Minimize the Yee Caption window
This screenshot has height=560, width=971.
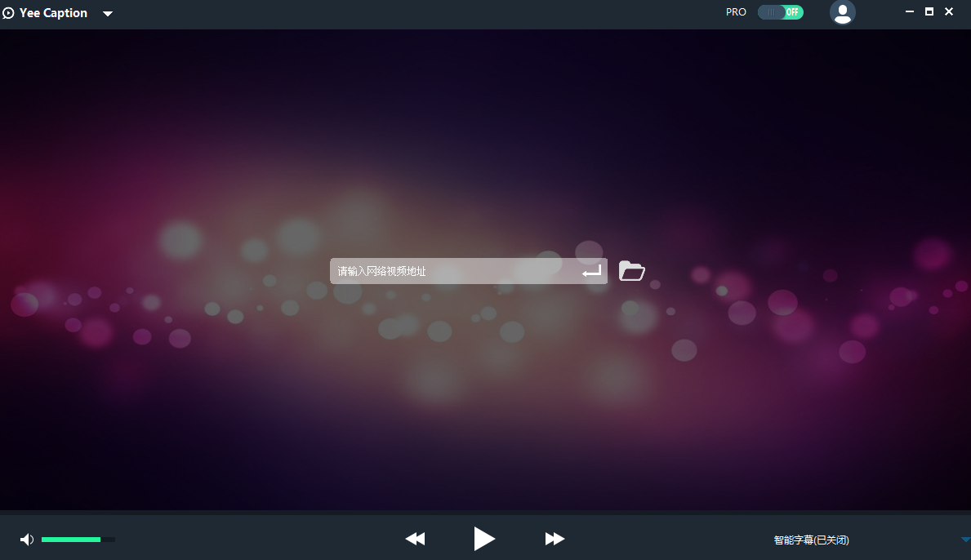pos(910,12)
